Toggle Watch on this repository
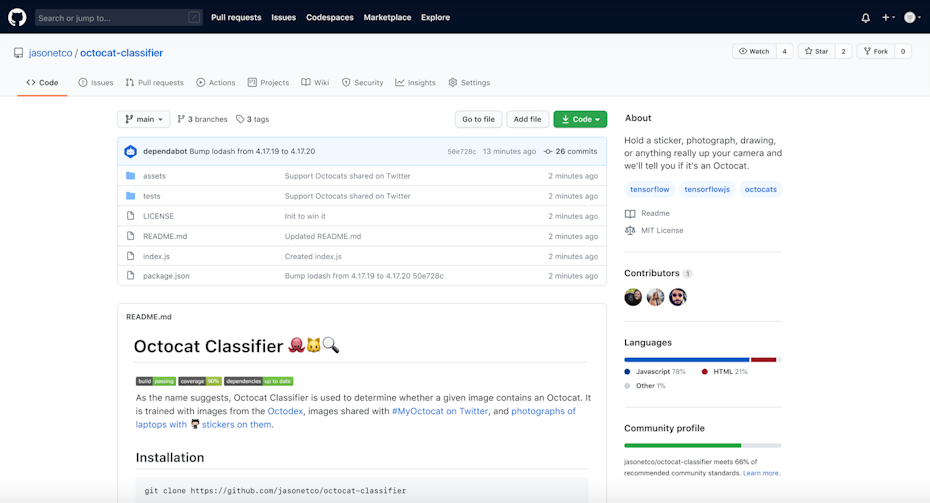Viewport: 930px width, 503px height. [754, 51]
